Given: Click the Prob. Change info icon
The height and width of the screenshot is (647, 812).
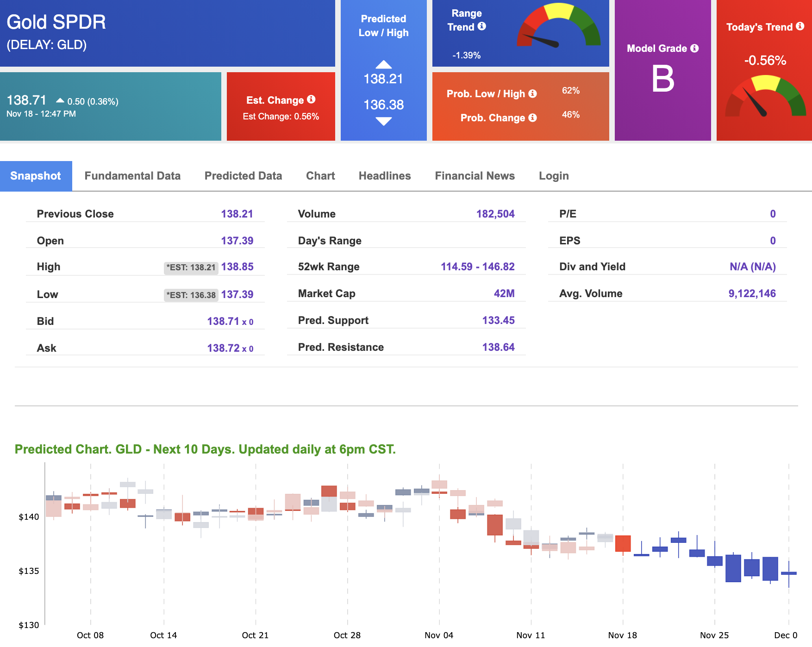Looking at the screenshot, I should coord(533,118).
